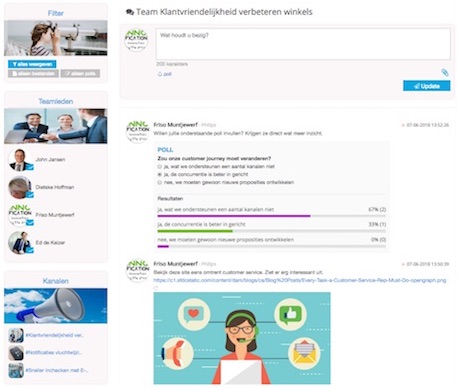Select 'alleen bestanden' filter button
458x388 pixels.
tap(33, 73)
